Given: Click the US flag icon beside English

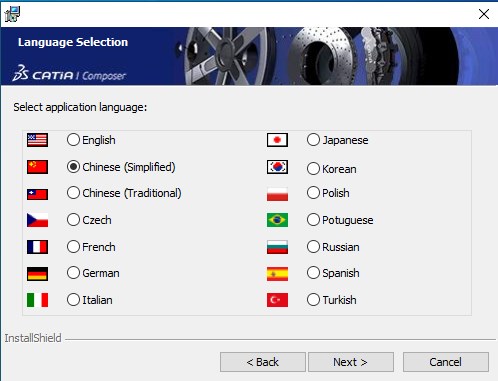Looking at the screenshot, I should tap(37, 140).
